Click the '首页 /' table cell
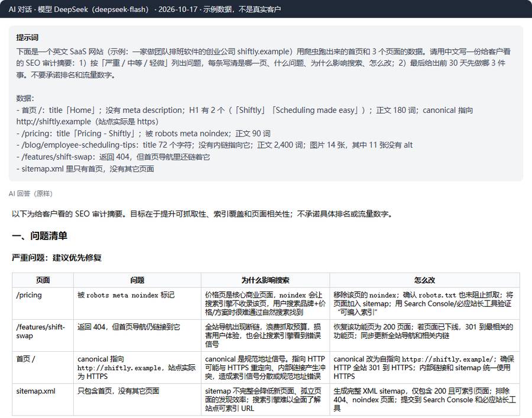Image resolution: width=532 pixels, height=418 pixels. tap(43, 367)
